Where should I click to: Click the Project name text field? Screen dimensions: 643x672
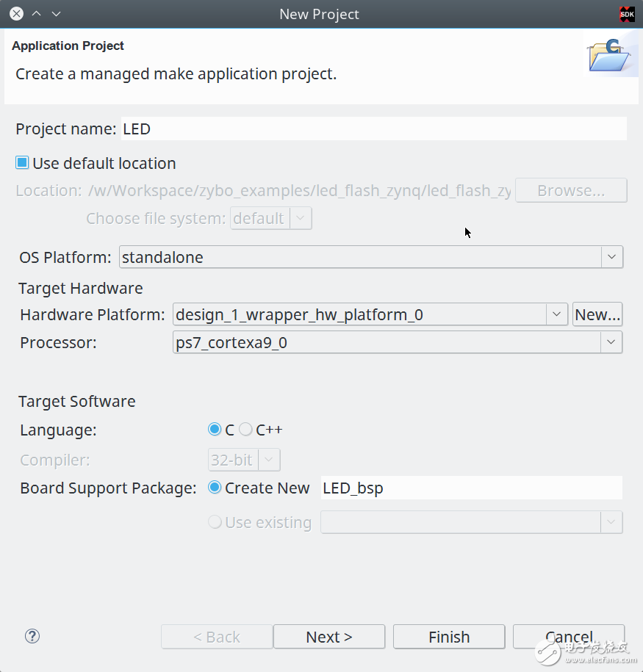(x=373, y=129)
